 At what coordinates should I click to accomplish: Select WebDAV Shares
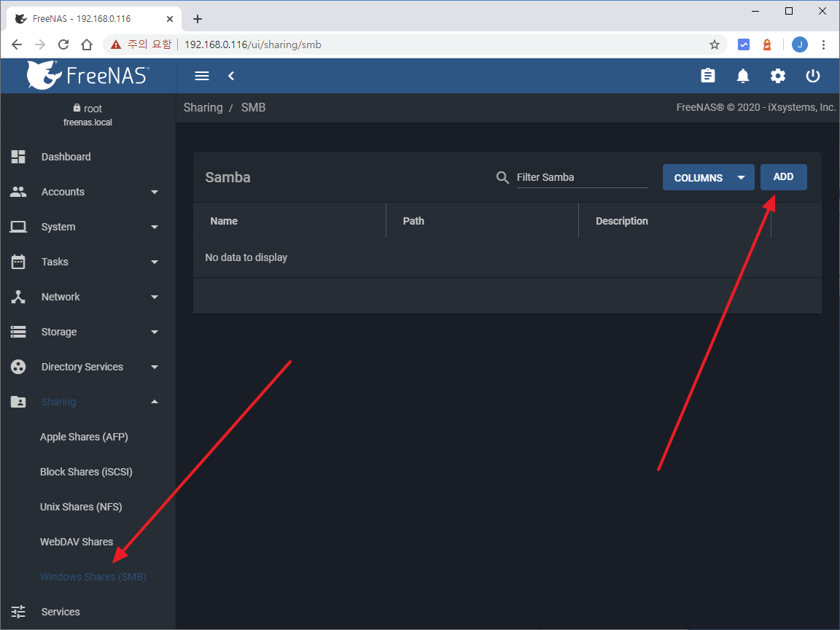pos(77,542)
